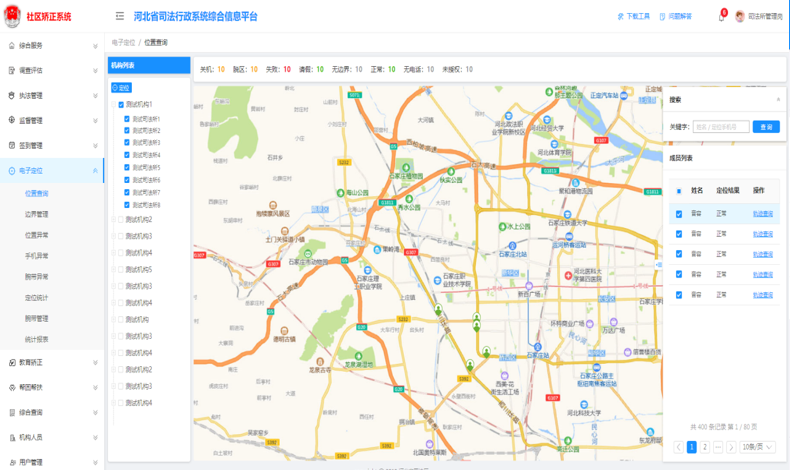Open the notification bell

pyautogui.click(x=722, y=16)
